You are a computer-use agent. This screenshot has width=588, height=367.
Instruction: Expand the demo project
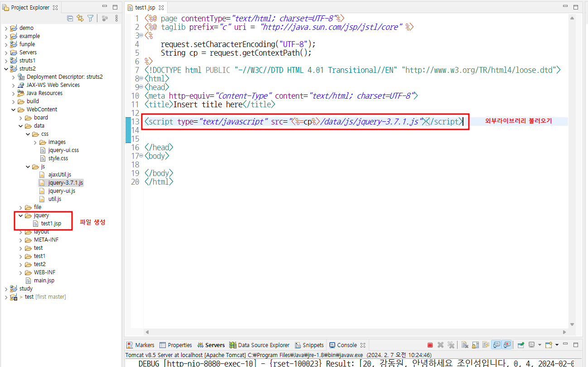(x=6, y=28)
